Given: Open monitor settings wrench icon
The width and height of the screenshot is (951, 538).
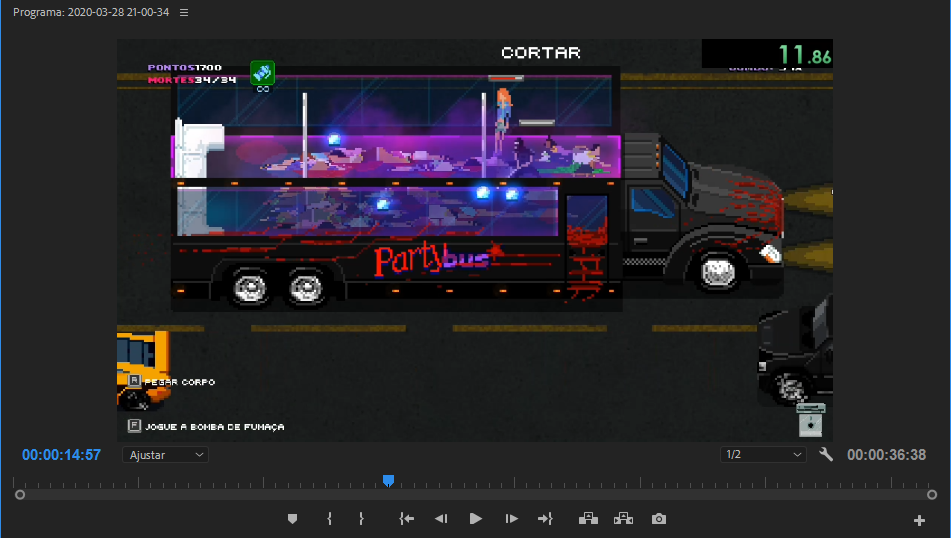Looking at the screenshot, I should click(x=825, y=454).
